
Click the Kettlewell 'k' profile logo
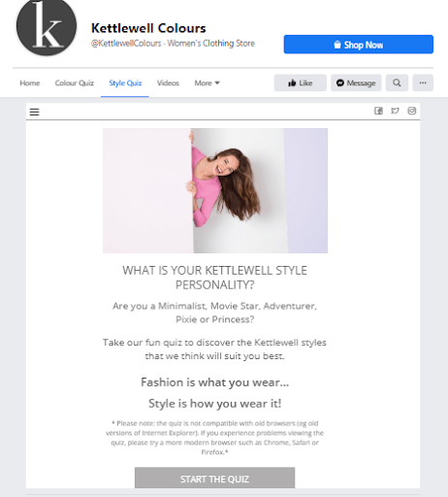pyautogui.click(x=47, y=27)
